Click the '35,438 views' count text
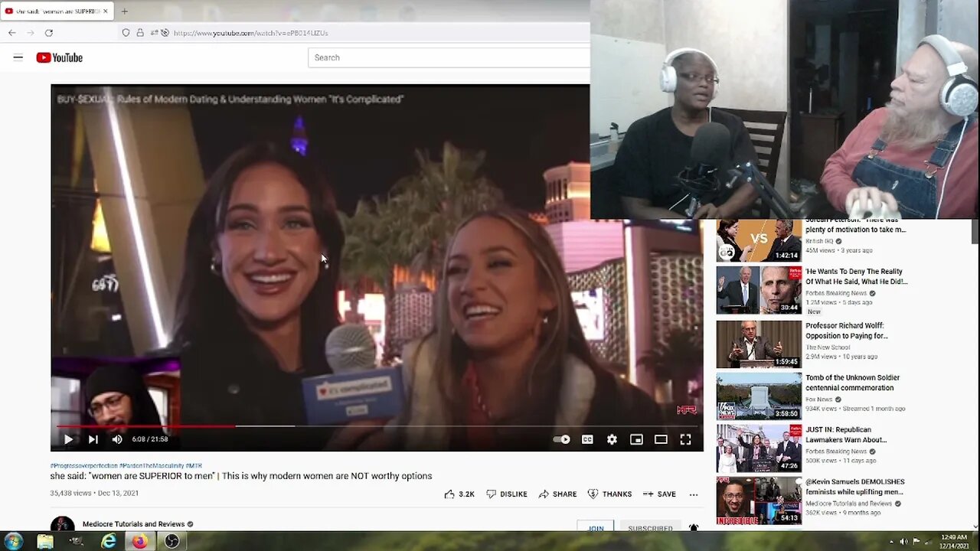Image resolution: width=980 pixels, height=551 pixels. [x=72, y=494]
